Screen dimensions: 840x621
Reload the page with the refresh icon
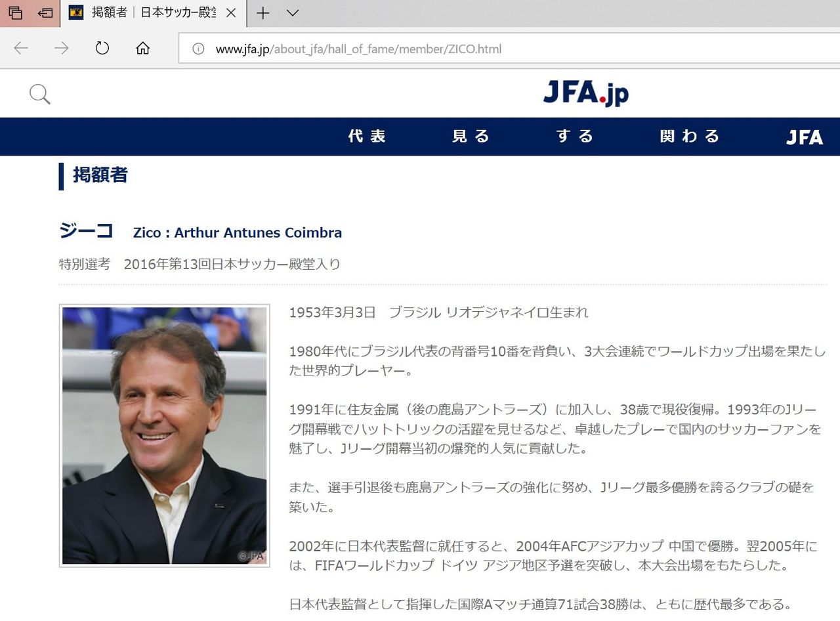coord(102,48)
